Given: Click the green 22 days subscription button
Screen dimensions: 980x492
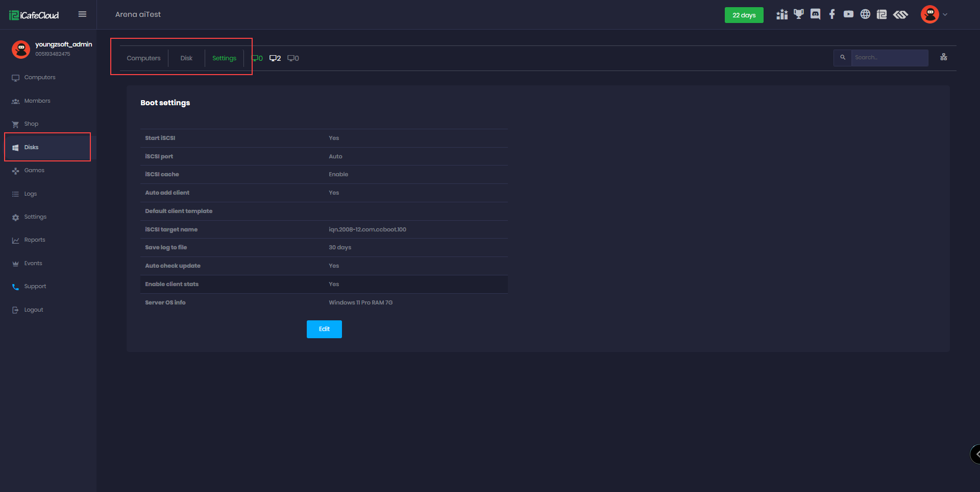Looking at the screenshot, I should [x=744, y=15].
